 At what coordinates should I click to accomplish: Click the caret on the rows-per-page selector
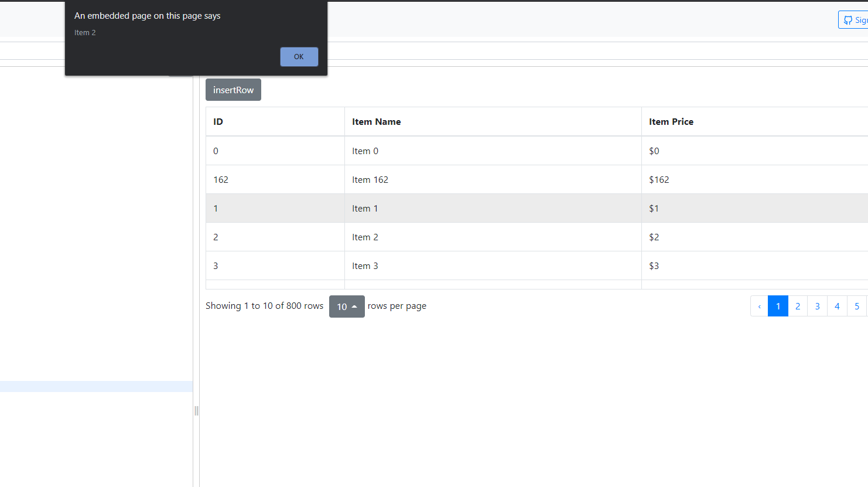pos(355,306)
